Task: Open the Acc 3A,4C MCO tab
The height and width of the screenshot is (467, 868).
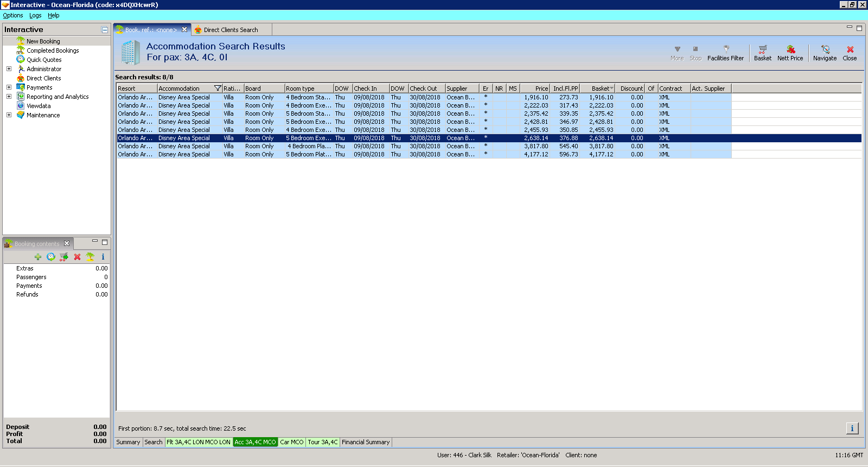Action: pos(255,442)
